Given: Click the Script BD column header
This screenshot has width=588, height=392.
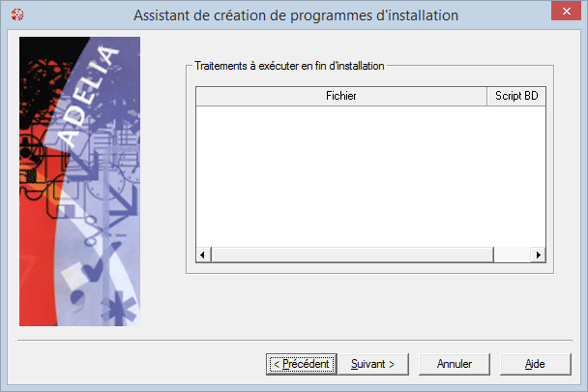Looking at the screenshot, I should tap(516, 96).
